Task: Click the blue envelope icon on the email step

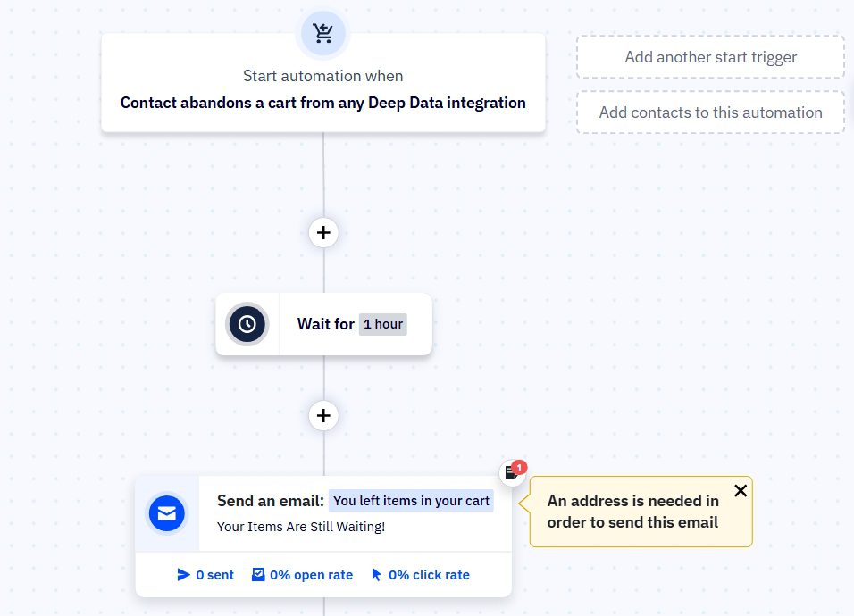Action: pos(167,513)
